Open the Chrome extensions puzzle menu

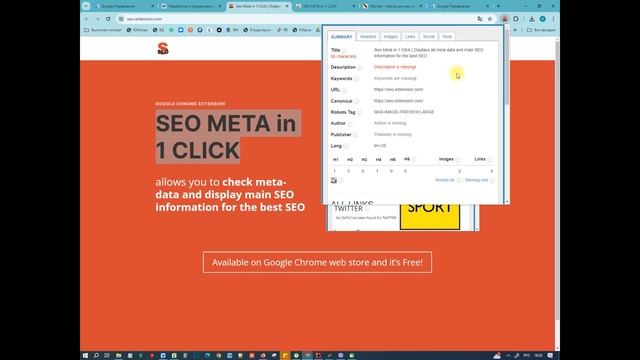click(516, 19)
